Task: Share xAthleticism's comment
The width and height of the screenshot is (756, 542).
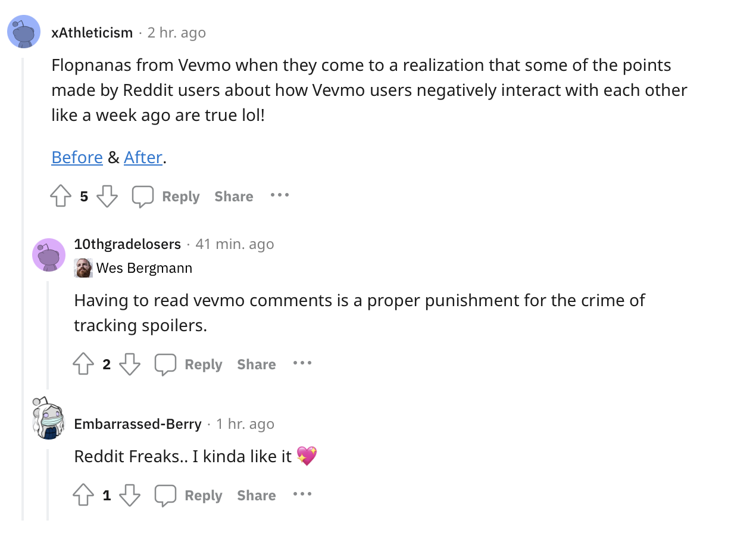Action: tap(234, 197)
